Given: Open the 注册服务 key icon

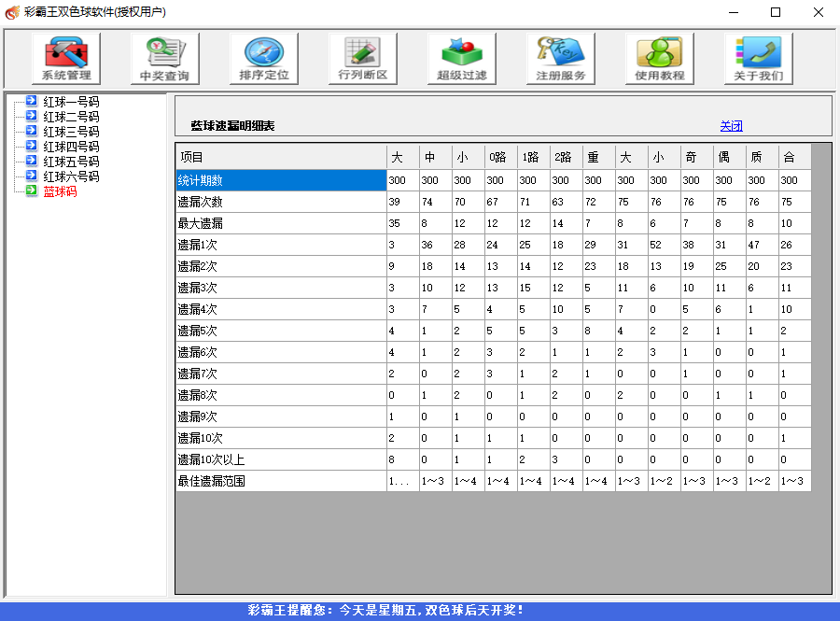Looking at the screenshot, I should [561, 59].
